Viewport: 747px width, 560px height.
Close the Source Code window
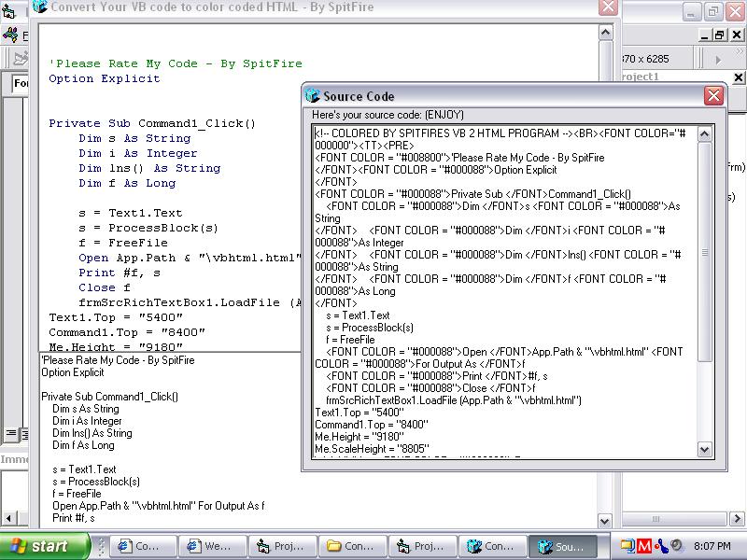pos(713,95)
